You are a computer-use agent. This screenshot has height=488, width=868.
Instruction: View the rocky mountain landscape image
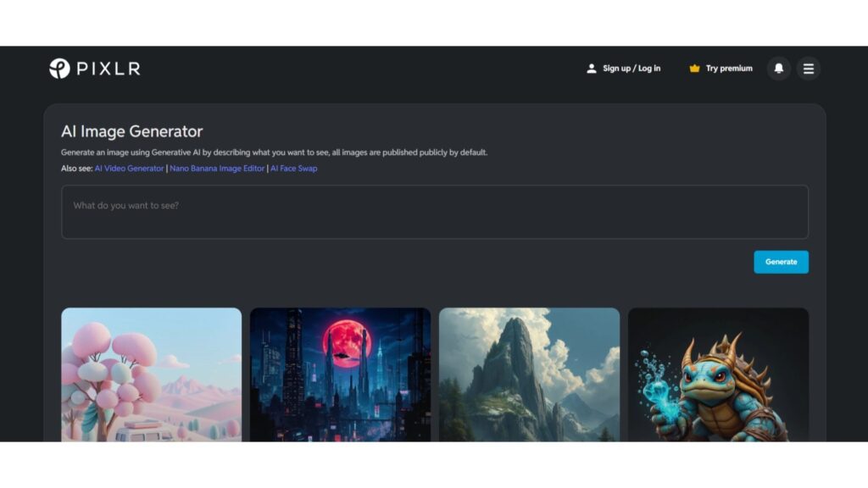coord(529,374)
